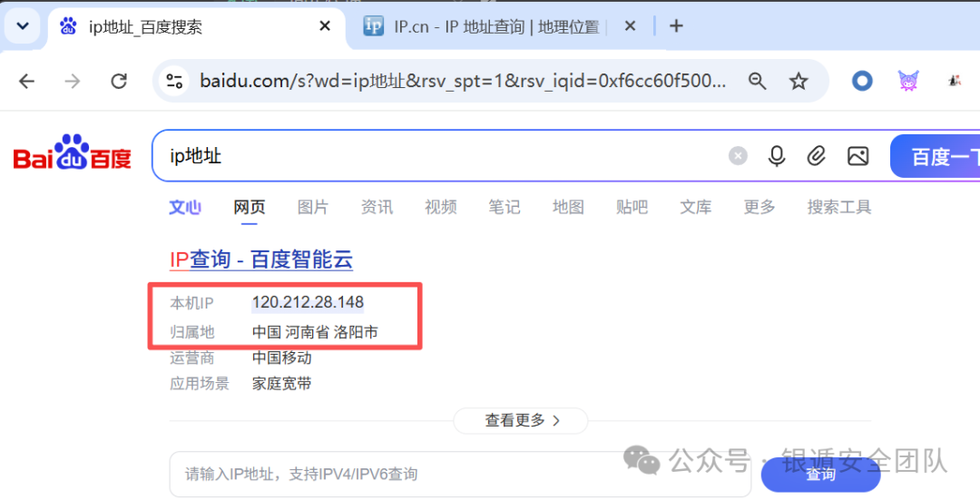Click the carrier text 中国移动
980x500 pixels.
coord(282,358)
